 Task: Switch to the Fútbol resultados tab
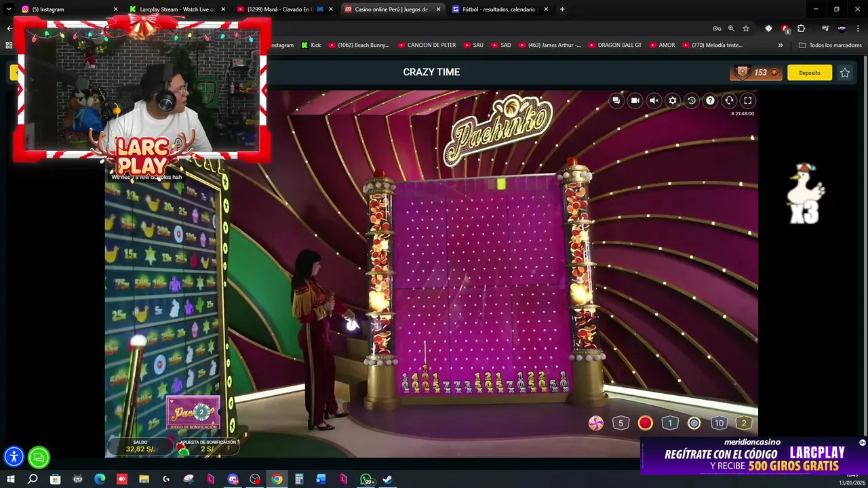500,9
